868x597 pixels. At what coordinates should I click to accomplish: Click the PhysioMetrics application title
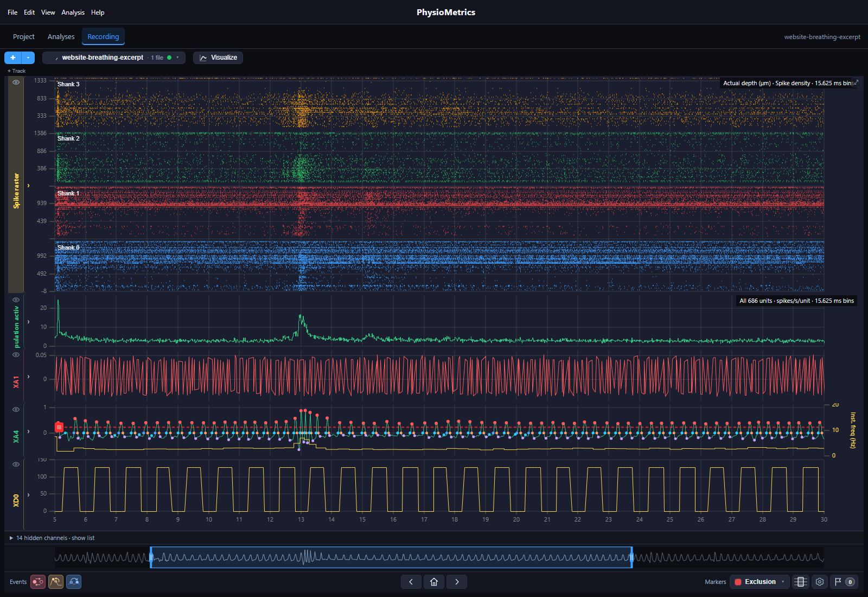point(446,12)
